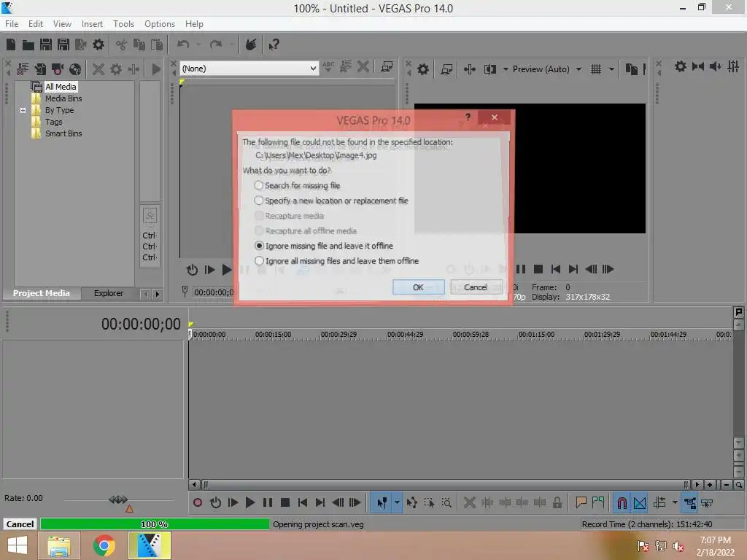Click Preview on External Monitor icon
Screen dimensions: 747x560
coord(446,69)
